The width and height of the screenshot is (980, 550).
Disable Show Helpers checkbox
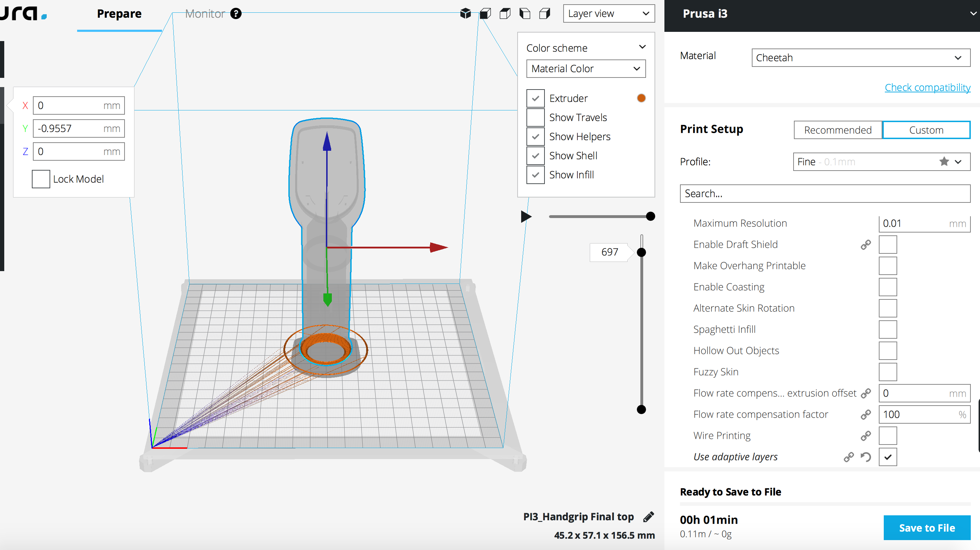(535, 137)
